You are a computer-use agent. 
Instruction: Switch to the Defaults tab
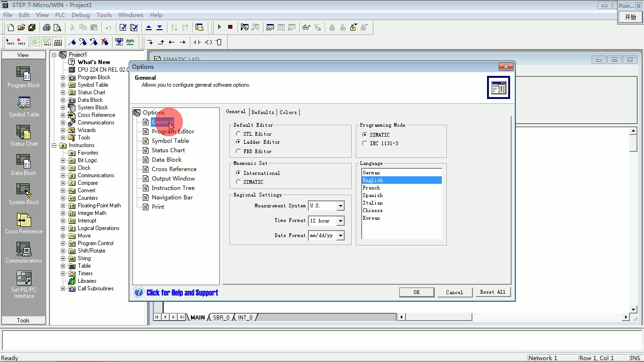tap(263, 112)
